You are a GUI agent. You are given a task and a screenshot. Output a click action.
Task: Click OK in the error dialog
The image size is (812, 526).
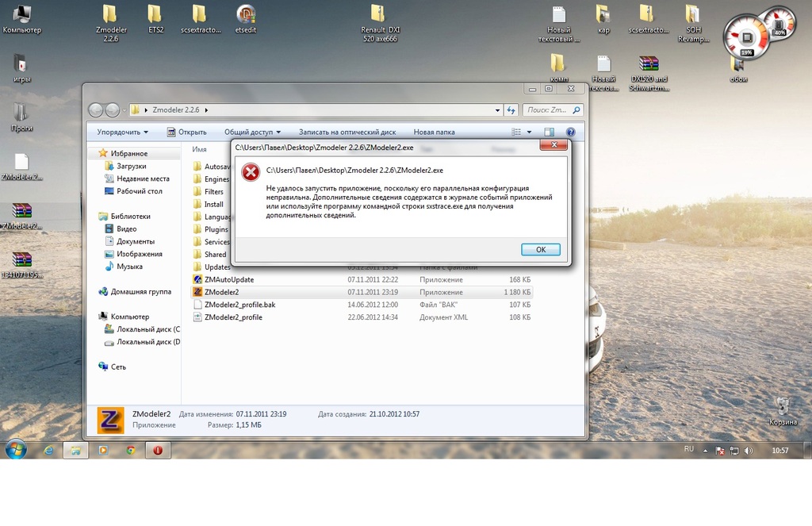540,249
